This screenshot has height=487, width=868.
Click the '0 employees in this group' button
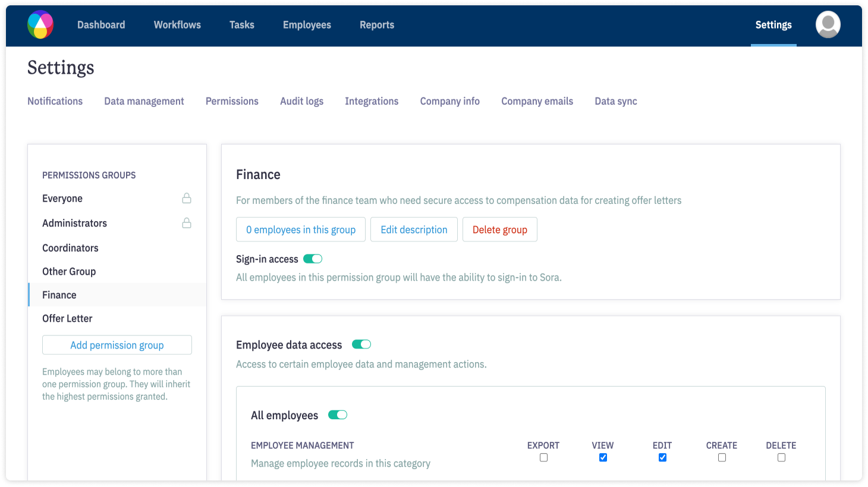(x=301, y=230)
